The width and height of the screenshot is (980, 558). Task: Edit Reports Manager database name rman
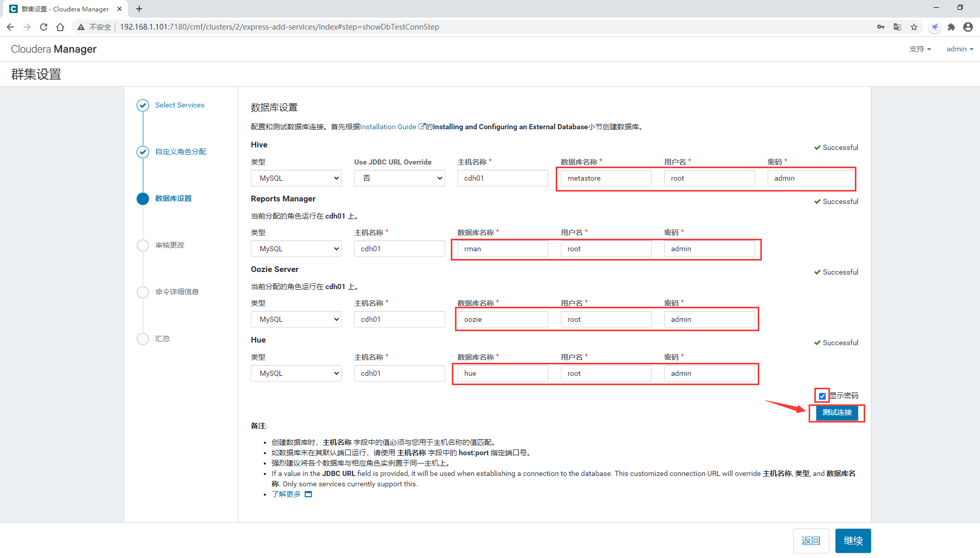coord(503,249)
